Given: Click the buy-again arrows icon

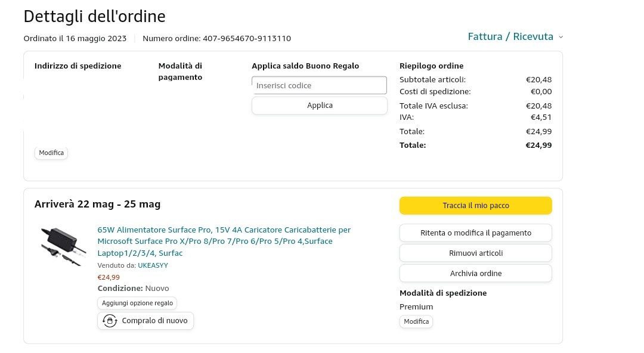Looking at the screenshot, I should (110, 321).
